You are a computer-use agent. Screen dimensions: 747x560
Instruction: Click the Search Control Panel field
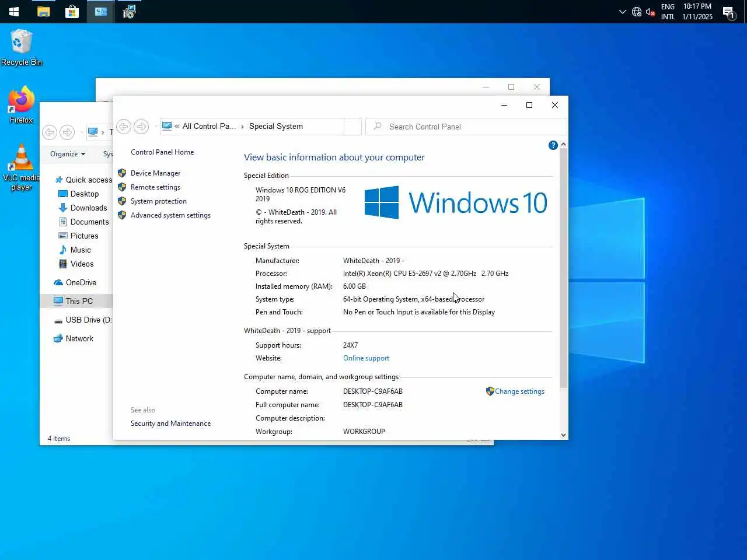(x=466, y=127)
